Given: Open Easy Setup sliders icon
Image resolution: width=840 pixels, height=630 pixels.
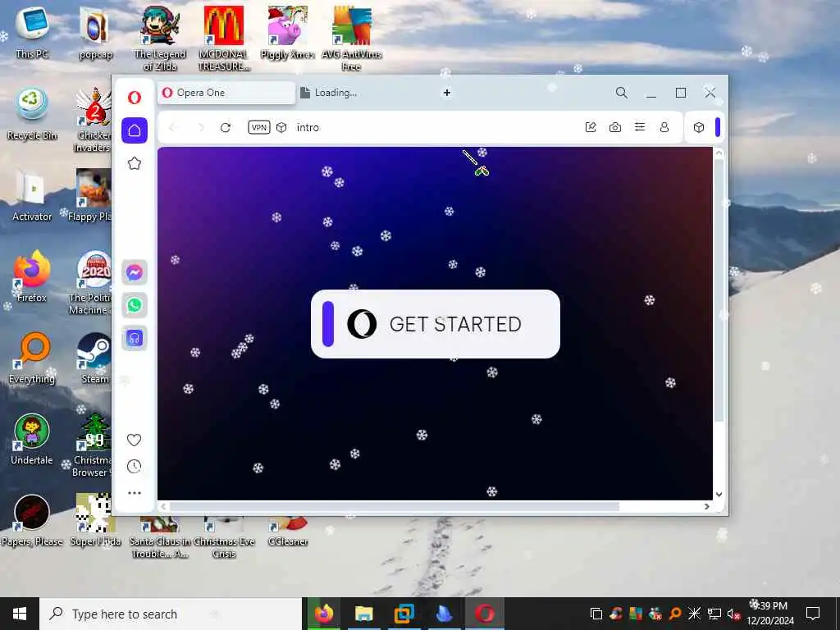Looking at the screenshot, I should point(640,127).
